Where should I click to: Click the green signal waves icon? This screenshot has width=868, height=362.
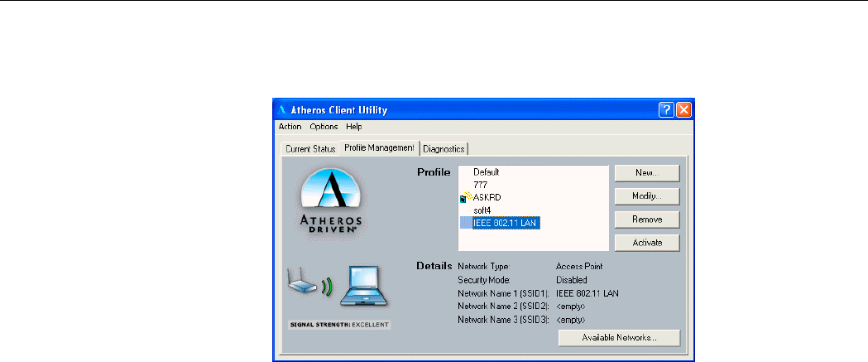(x=327, y=287)
